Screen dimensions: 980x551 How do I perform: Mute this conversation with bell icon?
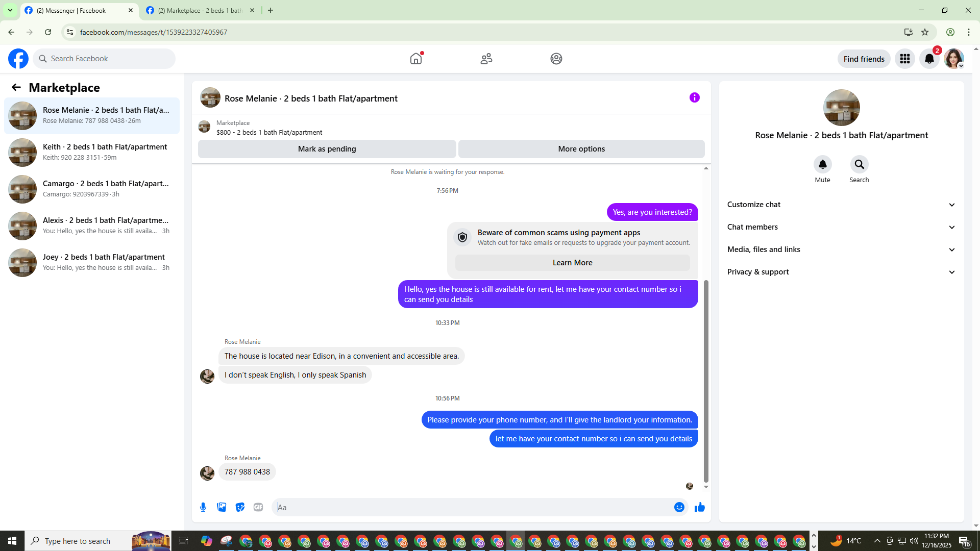pos(822,164)
